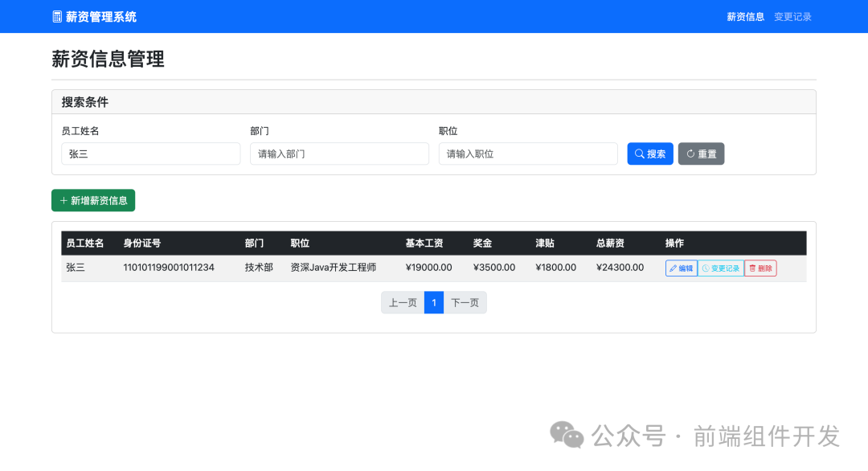The width and height of the screenshot is (868, 471).
Task: Open the 薪资信息 nav item
Action: 745,17
